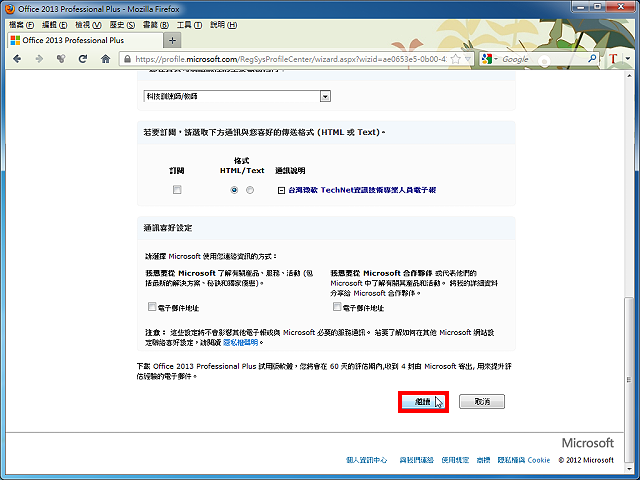Choose search engine via Google icon
The width and height of the screenshot is (640, 480).
487,59
